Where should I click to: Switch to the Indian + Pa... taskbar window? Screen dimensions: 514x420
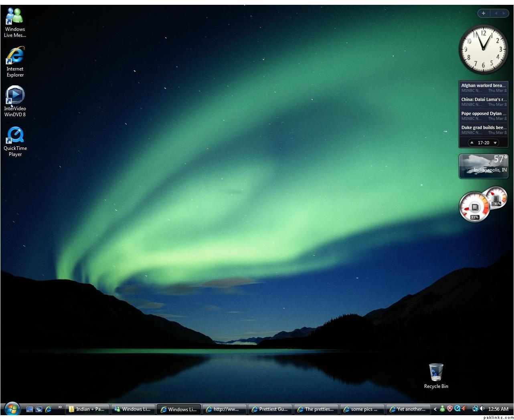click(x=87, y=409)
